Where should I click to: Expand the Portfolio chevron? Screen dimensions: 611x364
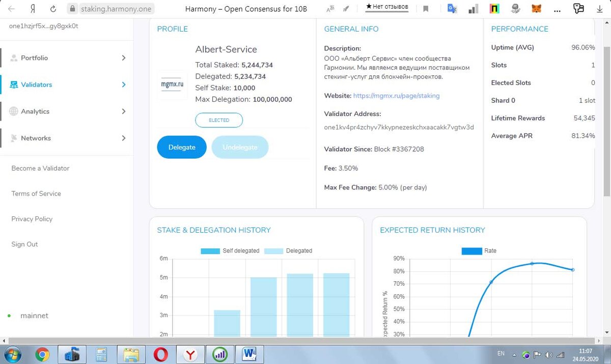tap(123, 58)
